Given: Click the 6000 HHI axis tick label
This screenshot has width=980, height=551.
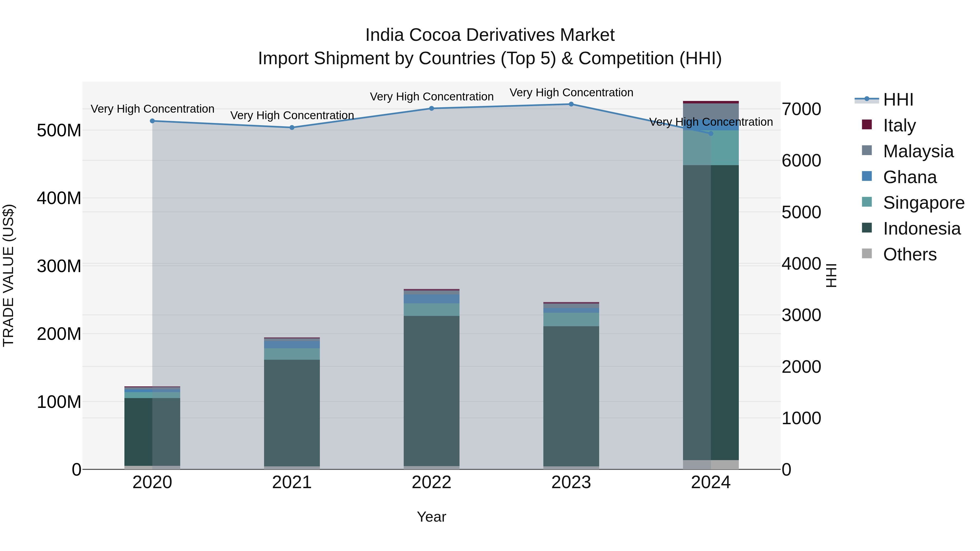Looking at the screenshot, I should point(802,161).
